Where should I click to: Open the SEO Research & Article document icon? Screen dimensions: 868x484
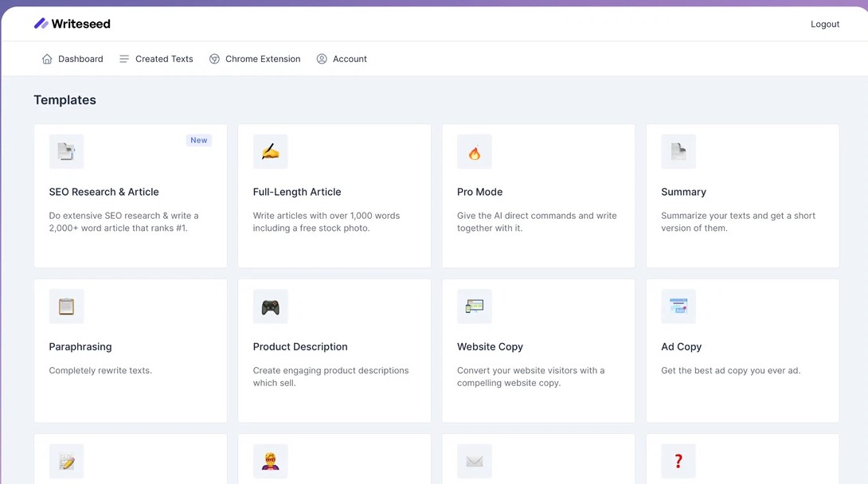66,151
